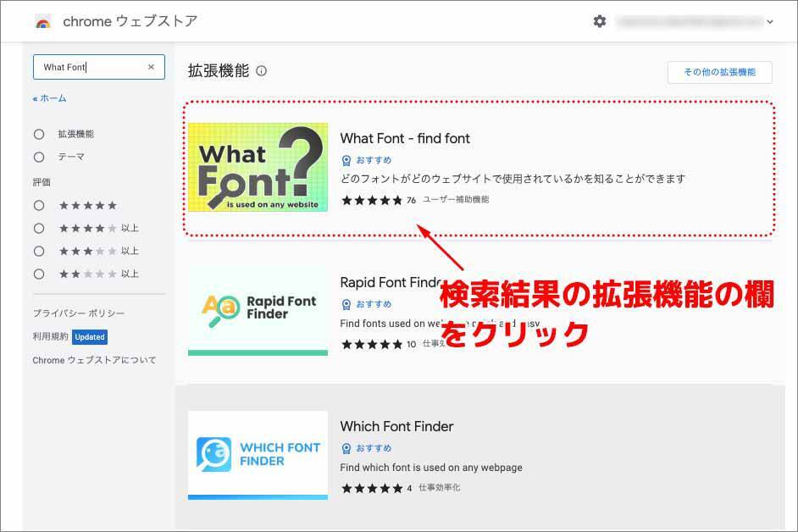The width and height of the screenshot is (798, 532).
Task: Select the テーマ radio button
Action: [x=39, y=158]
